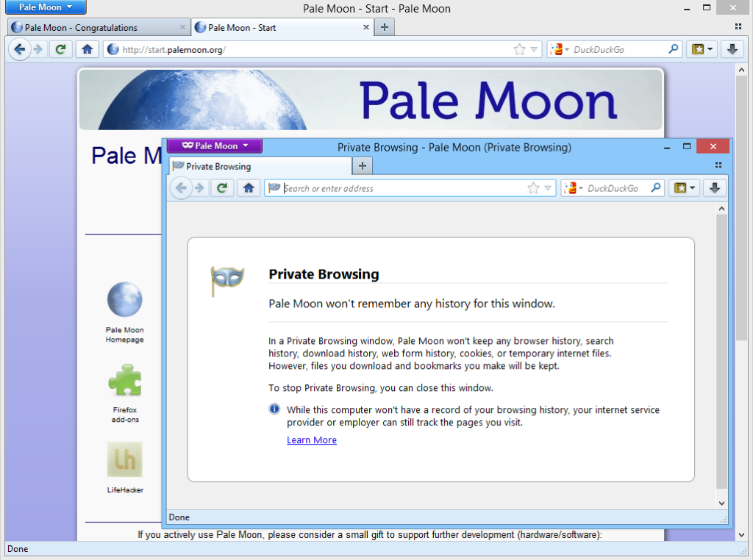Toggle the tab groups view in the private window
Image resolution: width=753 pixels, height=560 pixels.
click(718, 165)
